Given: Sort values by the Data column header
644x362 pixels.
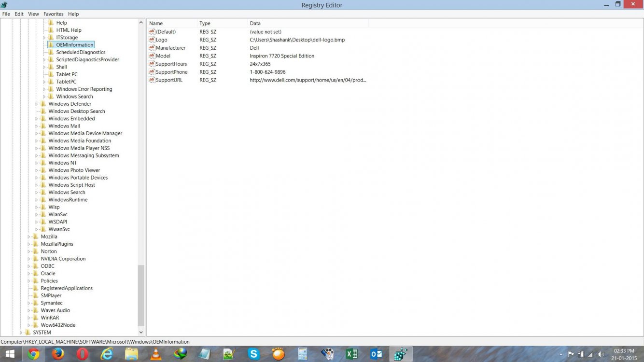Looking at the screenshot, I should [308, 23].
